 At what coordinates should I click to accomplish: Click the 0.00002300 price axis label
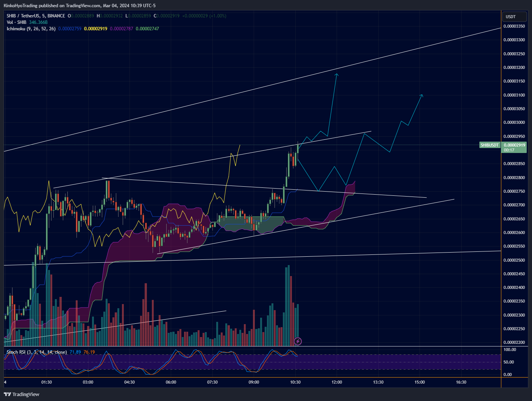coord(514,315)
